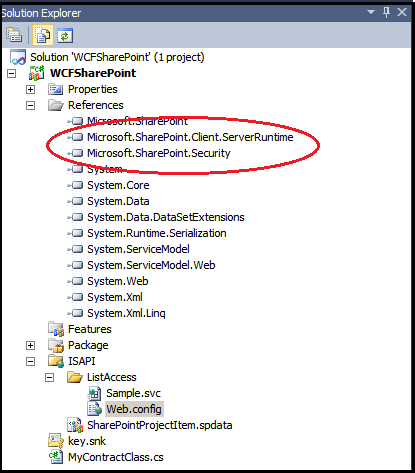The height and width of the screenshot is (473, 415).
Task: Select the Microsoft.SharePoint.Security reference icon
Action: (76, 153)
